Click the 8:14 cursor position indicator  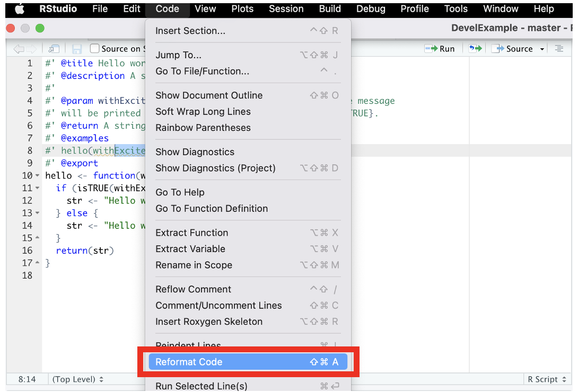[27, 379]
